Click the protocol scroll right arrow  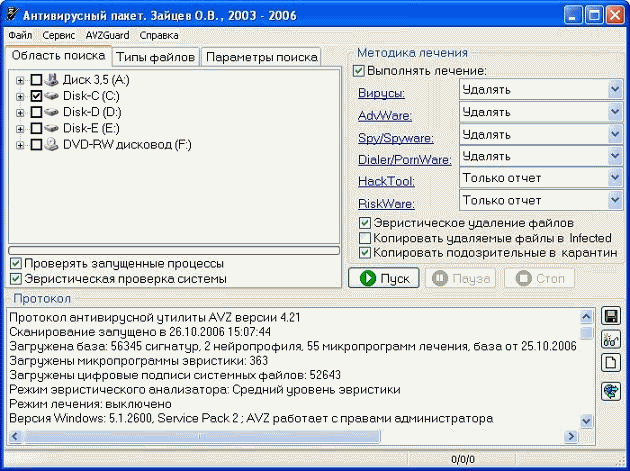(x=571, y=436)
